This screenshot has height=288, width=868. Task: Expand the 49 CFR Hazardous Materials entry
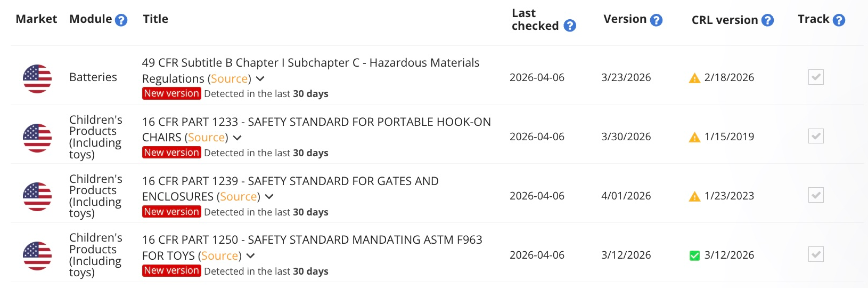coord(260,79)
